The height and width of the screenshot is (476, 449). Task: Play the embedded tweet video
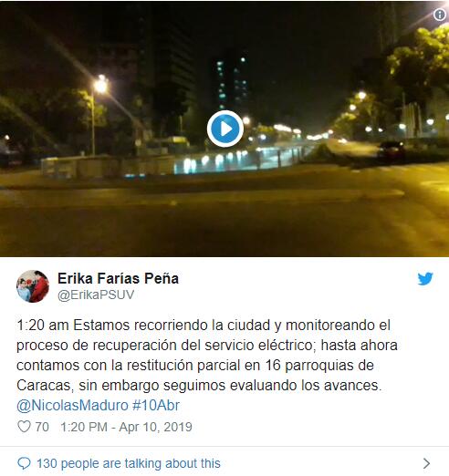225,129
